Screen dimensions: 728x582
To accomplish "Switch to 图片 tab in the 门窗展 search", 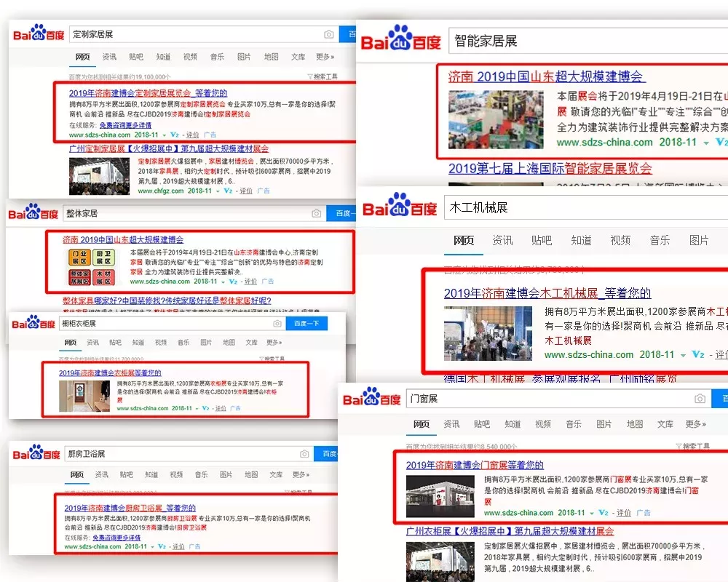I will (604, 423).
